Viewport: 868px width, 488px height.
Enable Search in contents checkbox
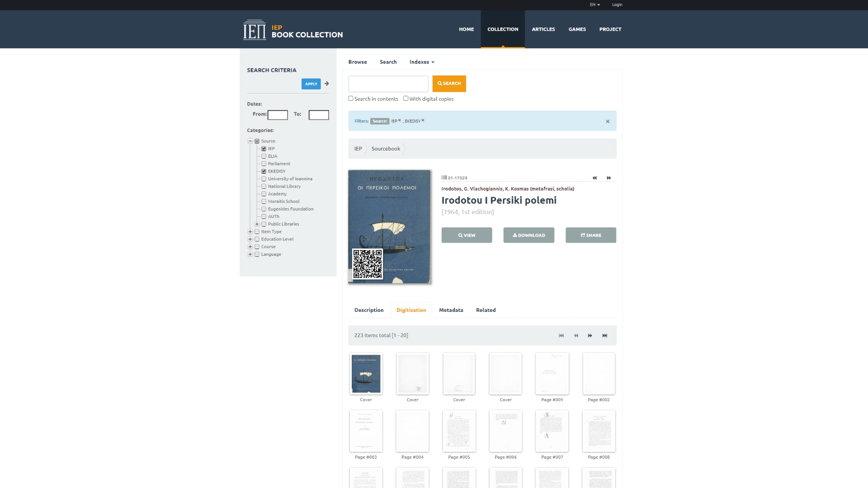(351, 99)
